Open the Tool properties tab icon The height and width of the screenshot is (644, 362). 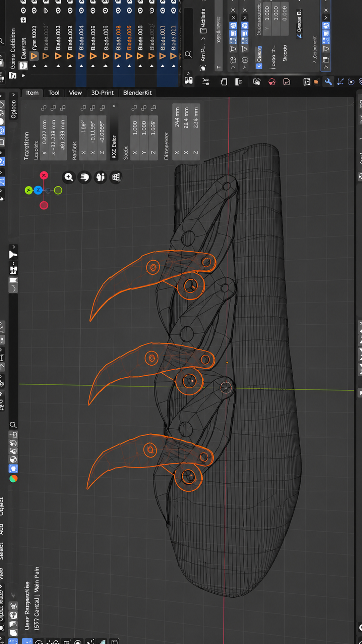click(x=206, y=82)
